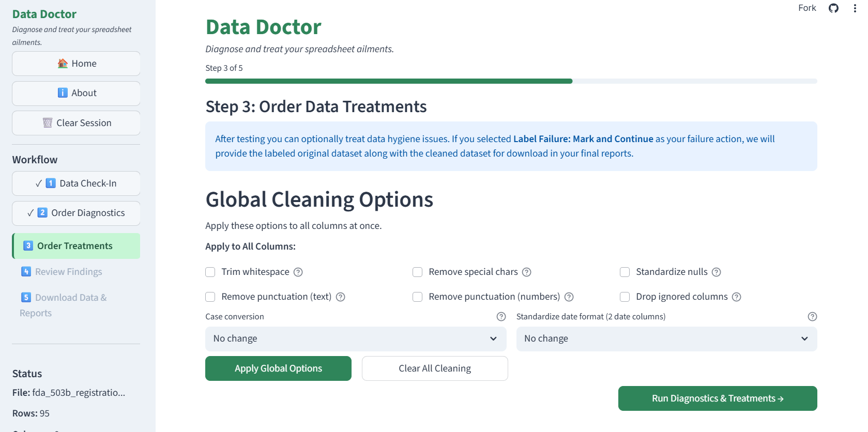Enable Standardize nulls

[x=625, y=272]
